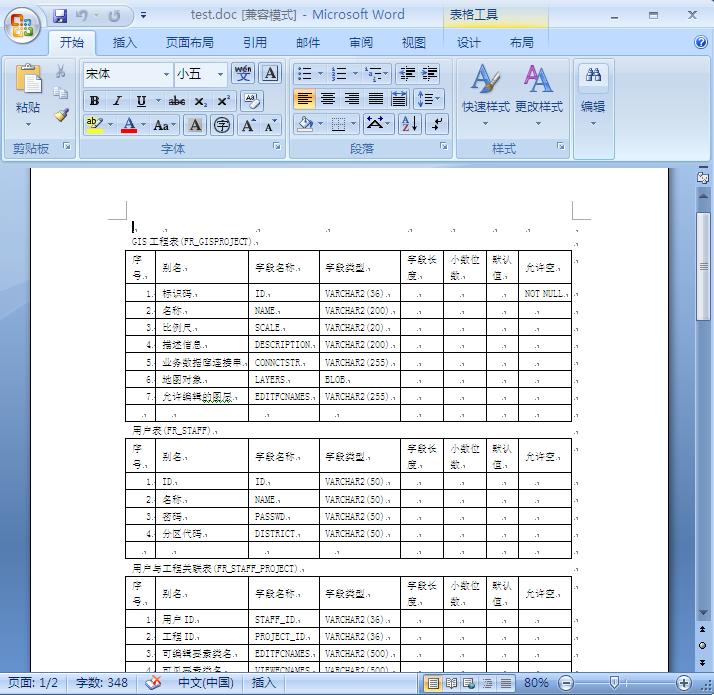
Task: Right align the paragraph
Action: pos(352,98)
